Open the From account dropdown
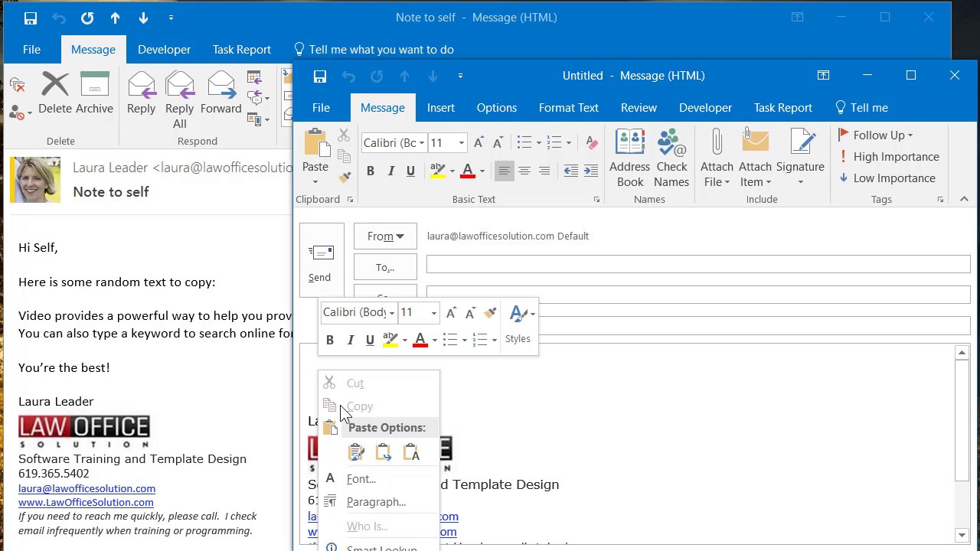The height and width of the screenshot is (551, 980). point(385,236)
